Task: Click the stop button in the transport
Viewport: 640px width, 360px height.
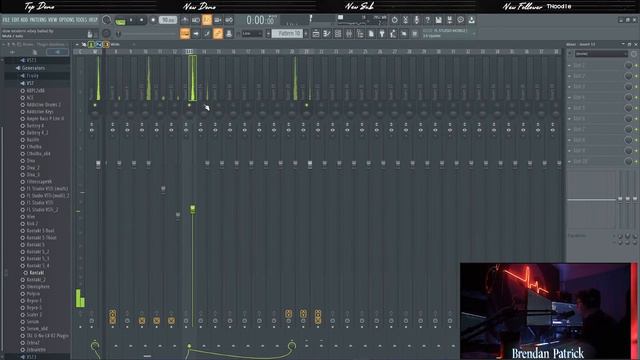Action: [142, 20]
